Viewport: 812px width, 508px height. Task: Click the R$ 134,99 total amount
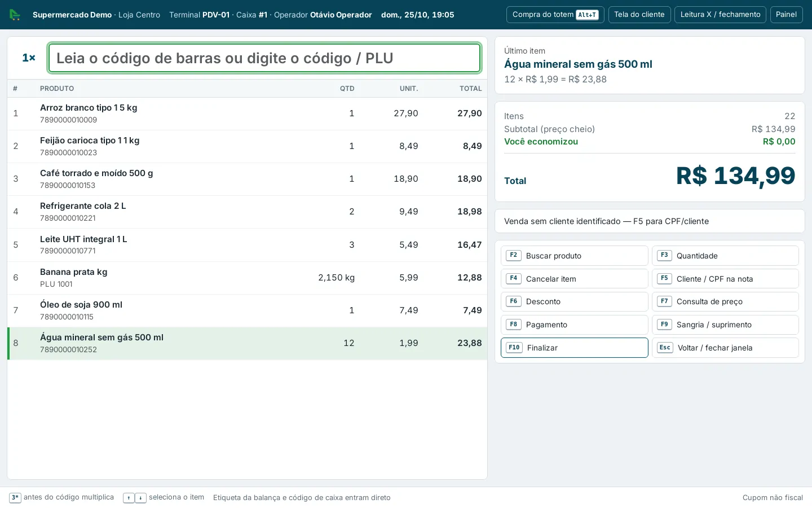click(736, 176)
